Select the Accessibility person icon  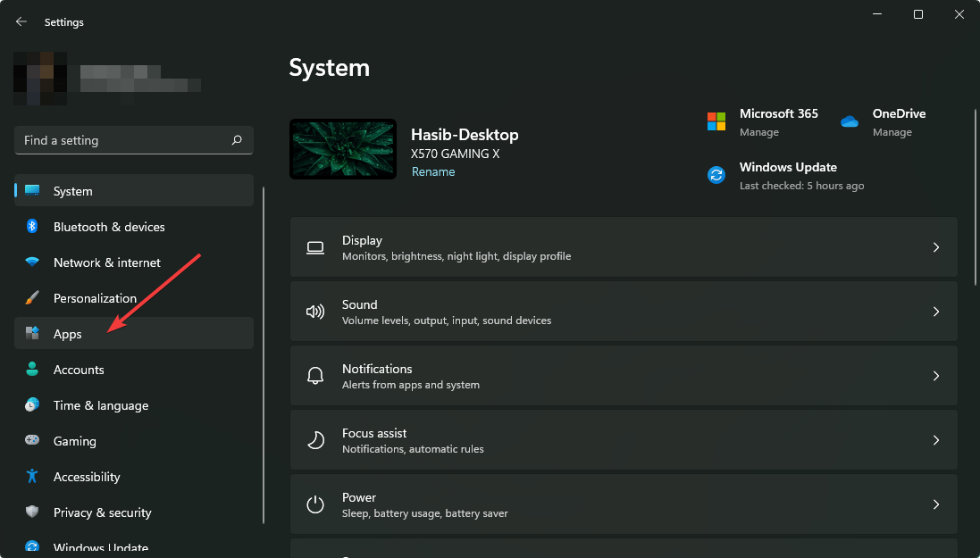pos(32,477)
